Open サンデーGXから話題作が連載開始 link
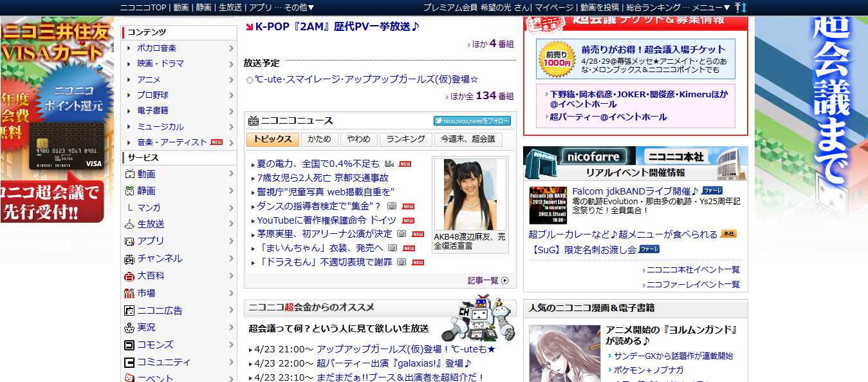Image resolution: width=868 pixels, height=382 pixels. [x=673, y=356]
